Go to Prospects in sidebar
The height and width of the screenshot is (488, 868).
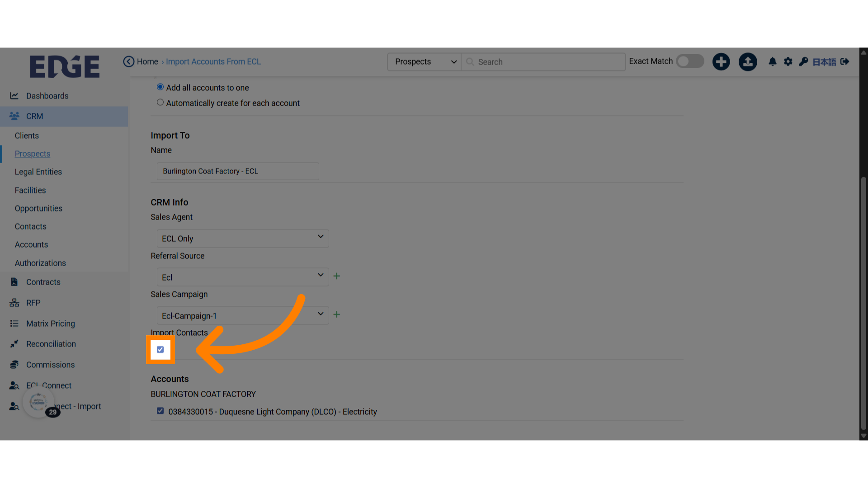(x=33, y=154)
